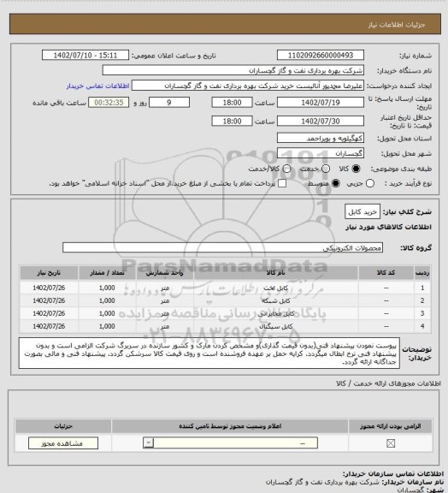Viewport: 448px width, 493px height.
Task: Select the کالا radio button
Action: pyautogui.click(x=356, y=169)
